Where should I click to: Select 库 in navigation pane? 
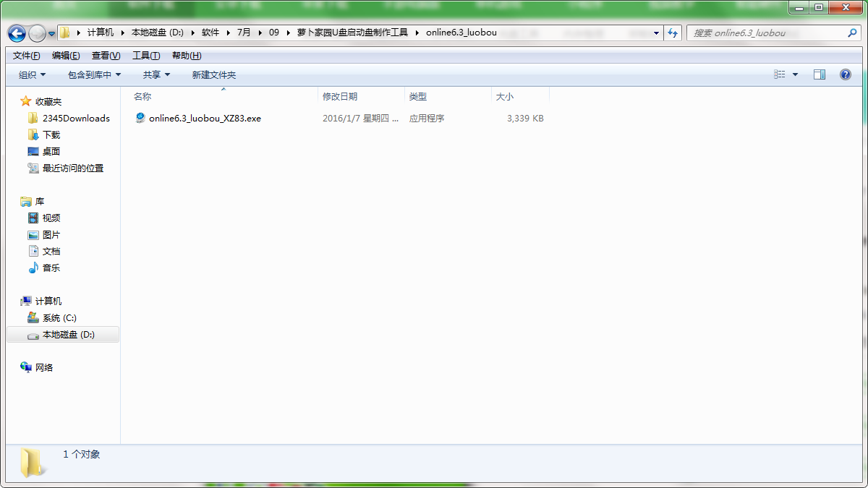pyautogui.click(x=40, y=201)
